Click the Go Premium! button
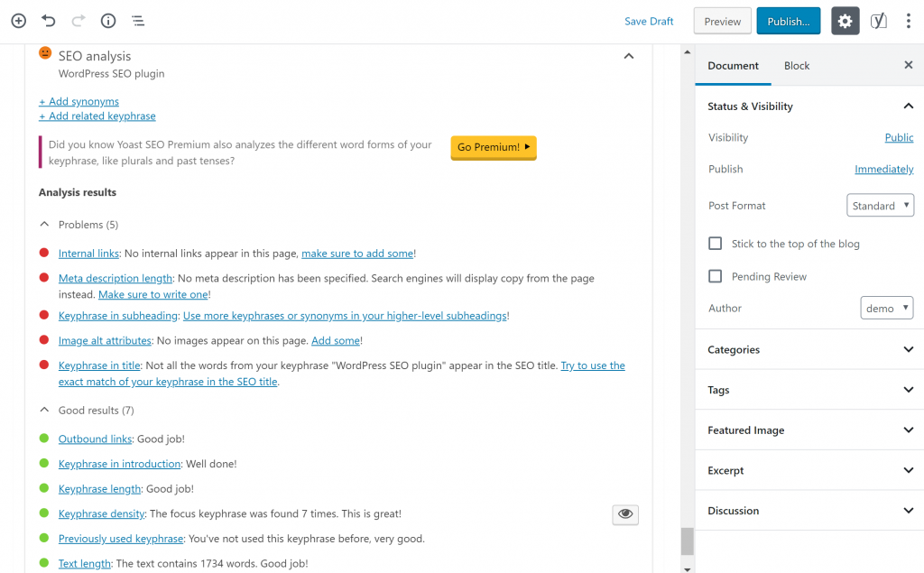924x573 pixels. coord(494,147)
